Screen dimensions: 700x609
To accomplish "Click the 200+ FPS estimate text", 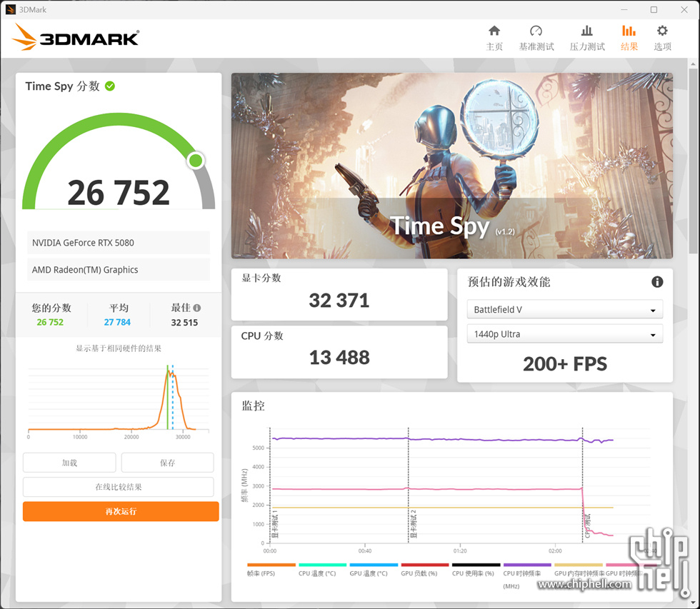I will (565, 364).
